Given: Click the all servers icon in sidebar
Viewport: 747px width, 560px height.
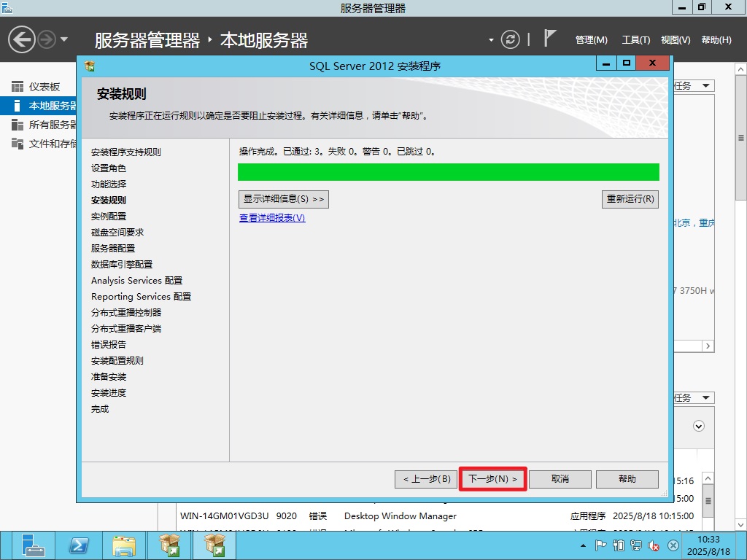Looking at the screenshot, I should click(x=18, y=125).
